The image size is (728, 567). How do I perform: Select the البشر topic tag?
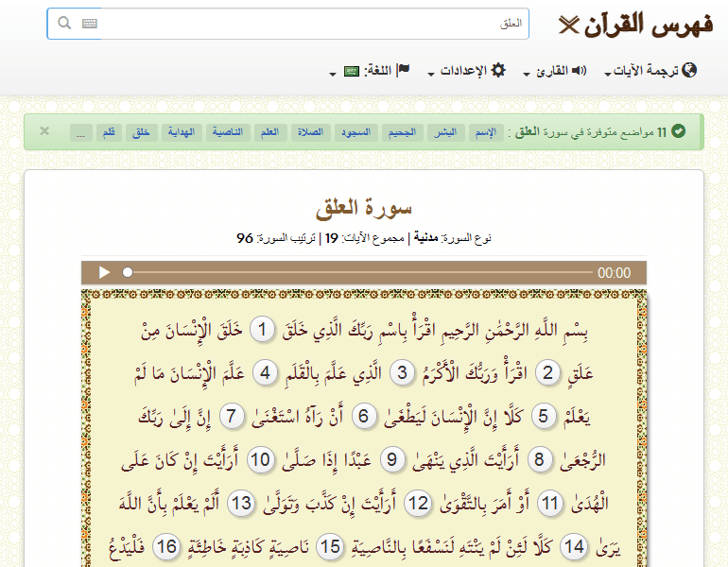tap(445, 132)
